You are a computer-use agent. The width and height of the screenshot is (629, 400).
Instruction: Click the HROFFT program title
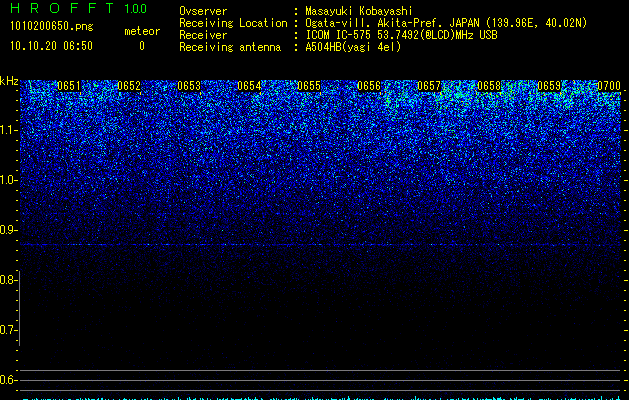63,8
